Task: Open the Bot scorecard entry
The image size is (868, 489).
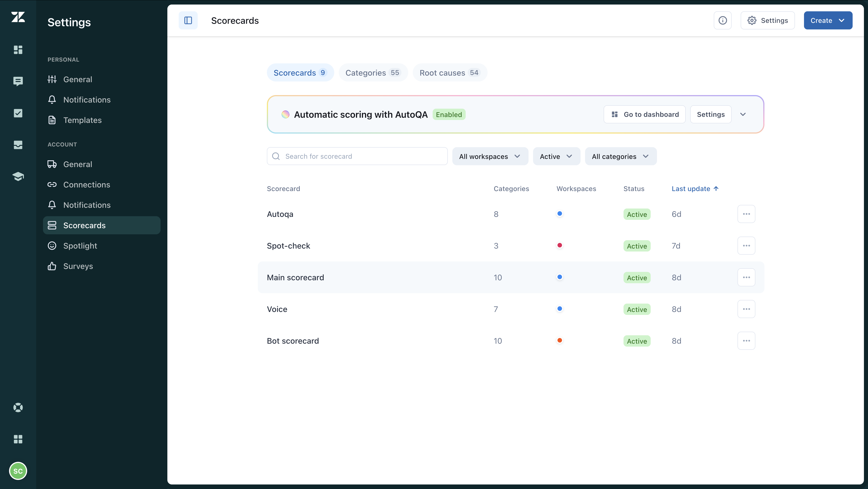Action: (293, 341)
